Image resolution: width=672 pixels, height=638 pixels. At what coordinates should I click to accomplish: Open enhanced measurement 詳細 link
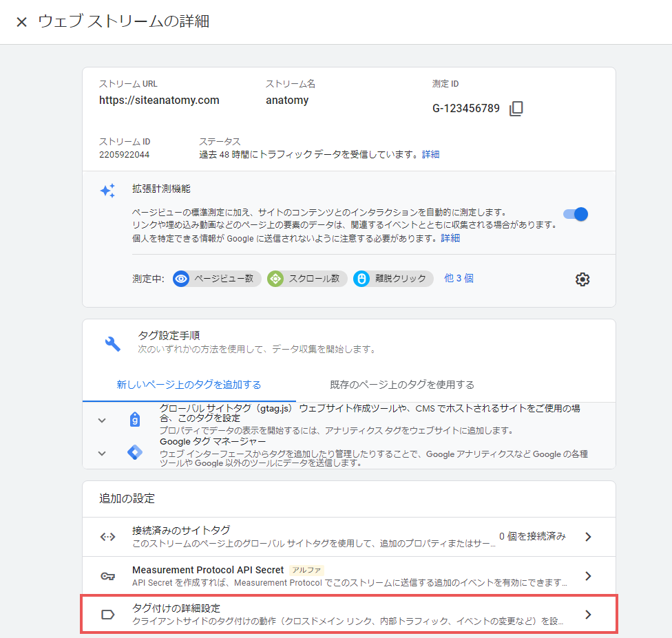tap(450, 238)
